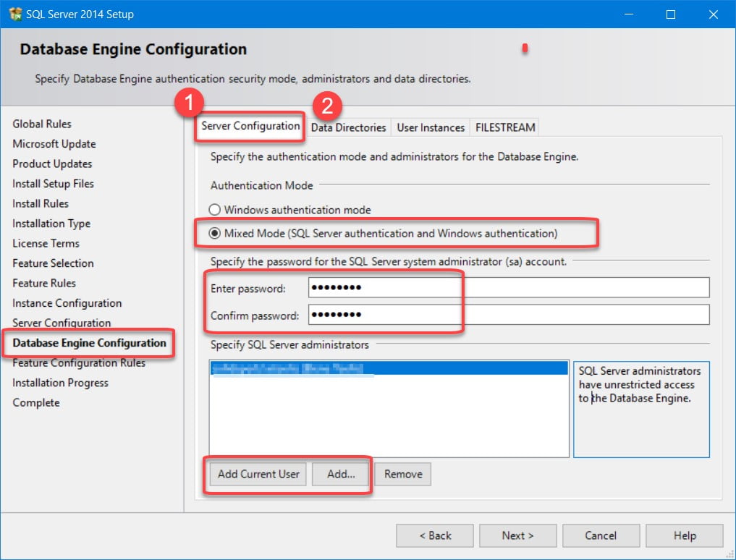This screenshot has width=736, height=560.
Task: Open the FILESTREAM tab
Action: coord(505,127)
